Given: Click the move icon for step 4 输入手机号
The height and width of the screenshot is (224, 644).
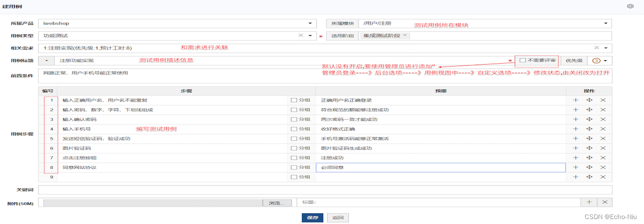Looking at the screenshot, I should (589, 129).
